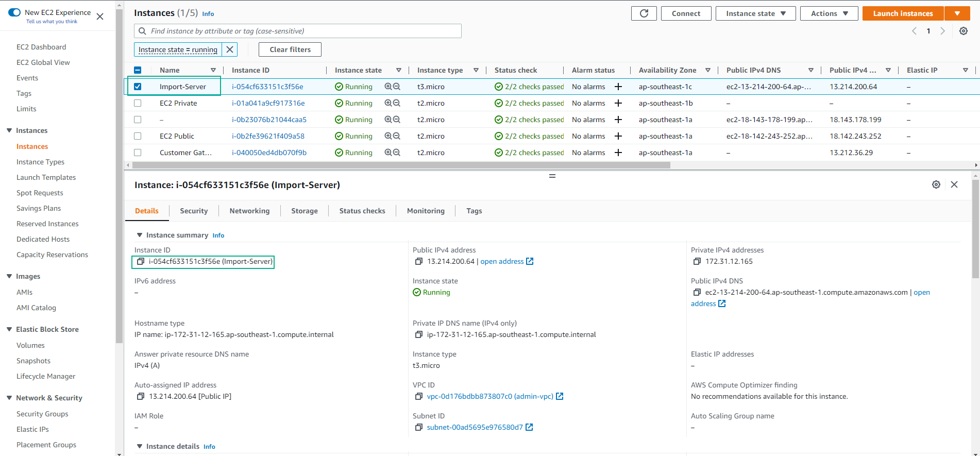Add alarm for EC2 Private instance
The height and width of the screenshot is (456, 980).
[x=618, y=103]
